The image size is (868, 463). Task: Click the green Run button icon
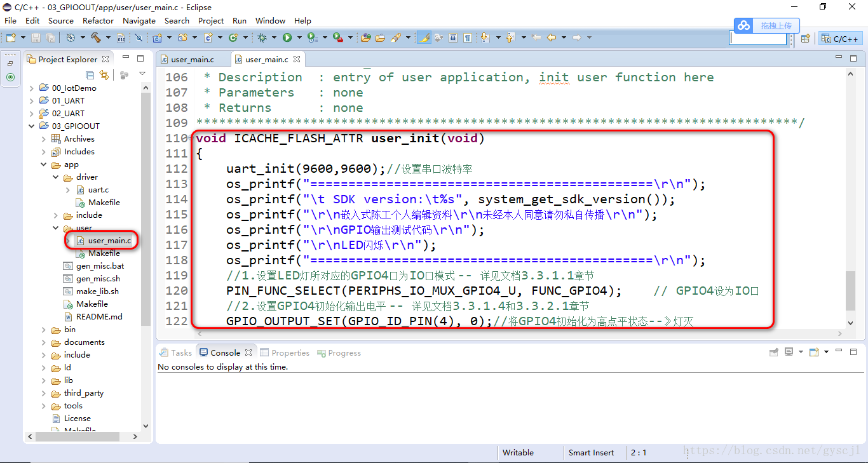(x=287, y=37)
